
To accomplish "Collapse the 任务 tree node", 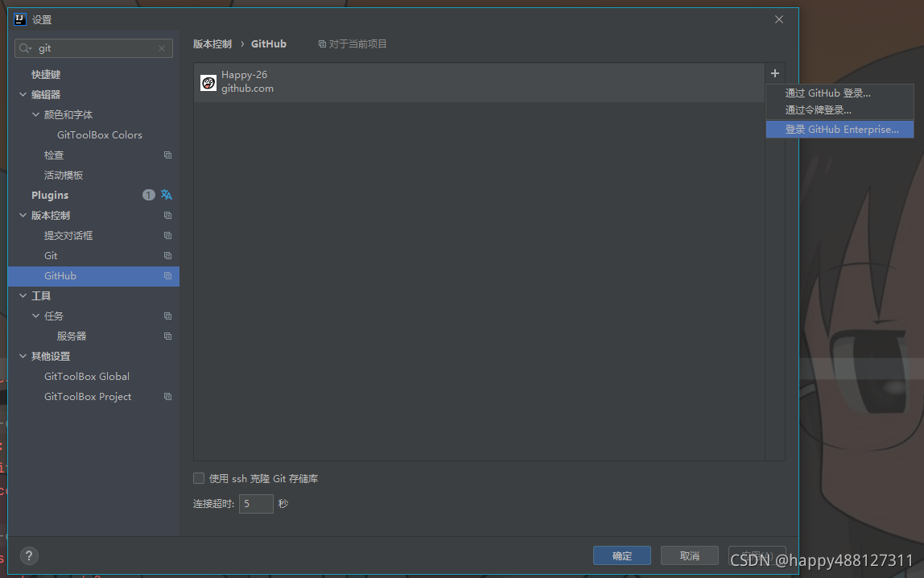I will click(36, 316).
